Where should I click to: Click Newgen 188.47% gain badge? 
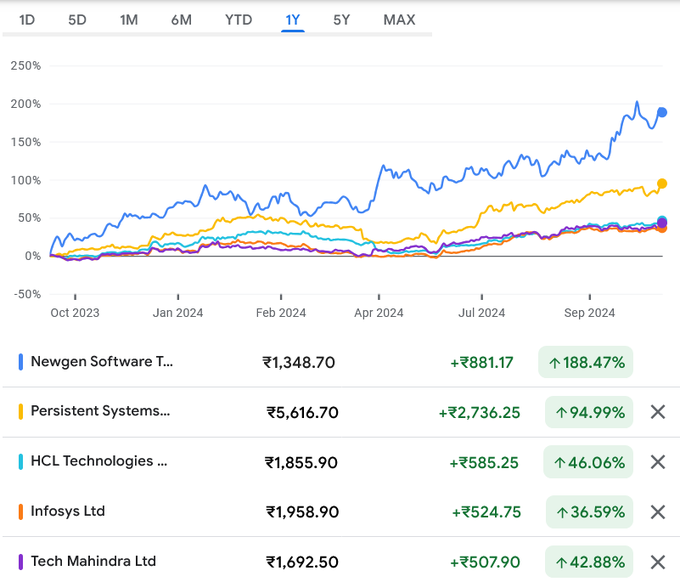click(x=585, y=362)
